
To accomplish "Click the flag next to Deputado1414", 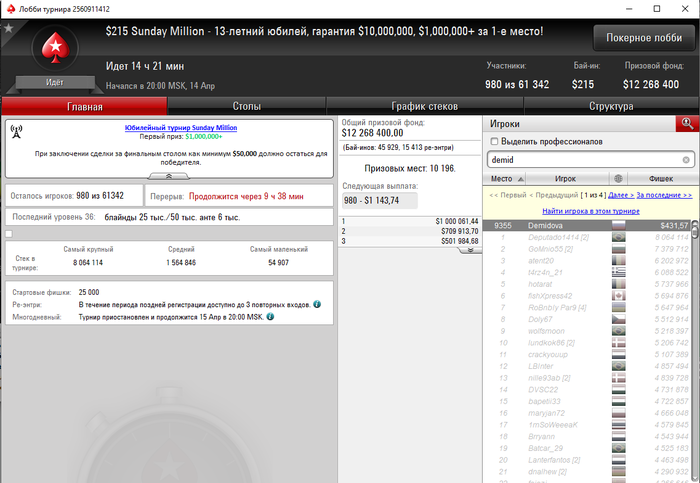I will pyautogui.click(x=618, y=237).
